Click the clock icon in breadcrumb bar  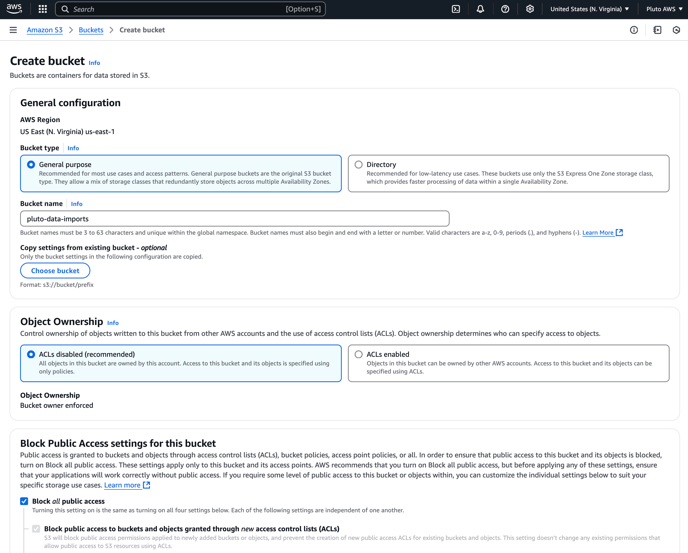click(x=676, y=30)
